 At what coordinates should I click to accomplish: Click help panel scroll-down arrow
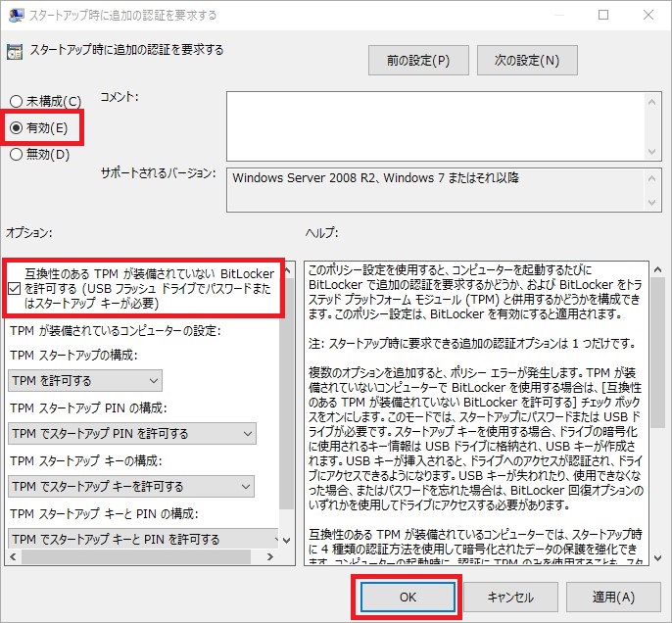tap(658, 557)
